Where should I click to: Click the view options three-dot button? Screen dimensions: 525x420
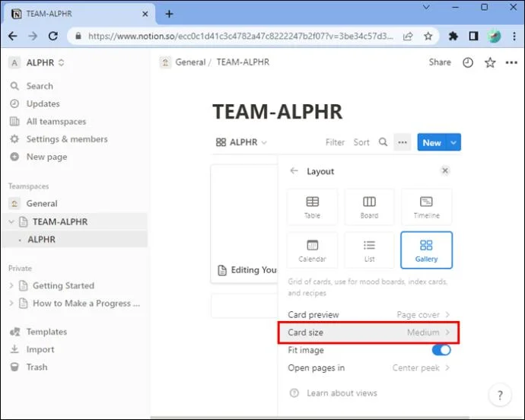tap(402, 142)
